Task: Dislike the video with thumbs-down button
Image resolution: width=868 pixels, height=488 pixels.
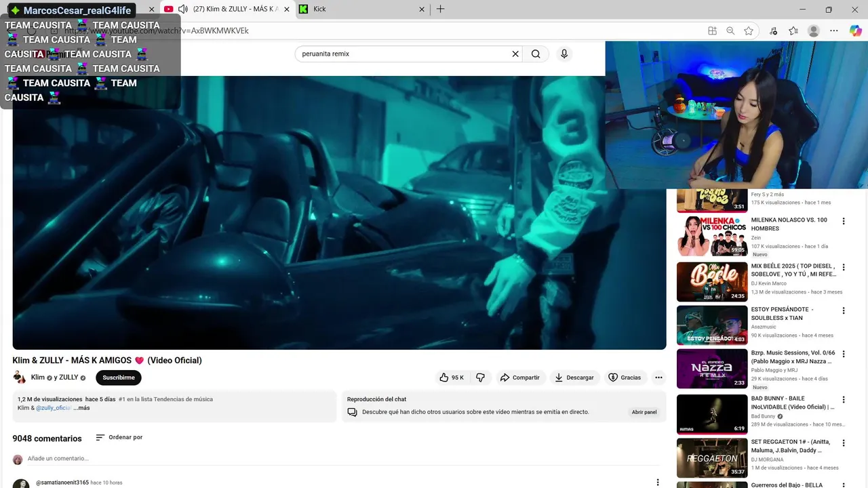Action: [480, 378]
